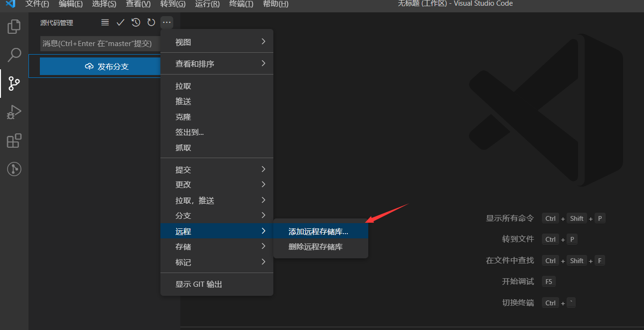Select 删除远程存储库 in submenu
This screenshot has height=330, width=644.
321,247
